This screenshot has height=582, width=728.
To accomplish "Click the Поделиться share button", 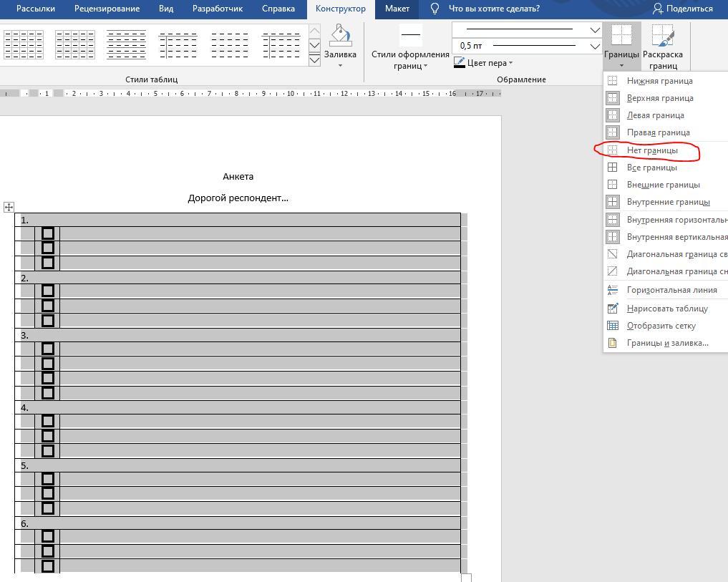I will point(682,9).
